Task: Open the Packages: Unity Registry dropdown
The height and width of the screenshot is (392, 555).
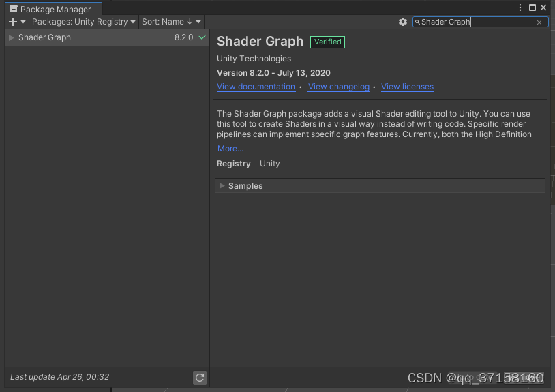Action: click(84, 22)
